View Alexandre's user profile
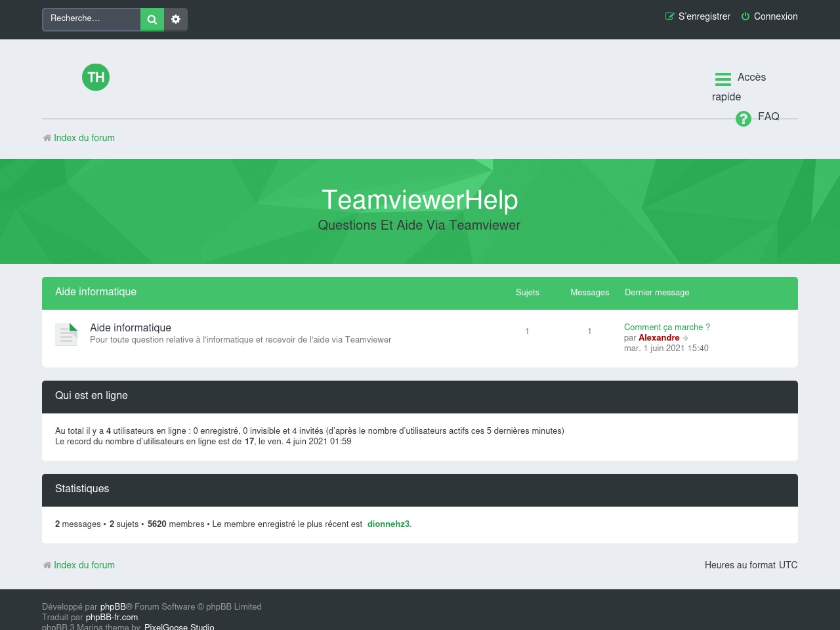Image resolution: width=840 pixels, height=630 pixels. [659, 338]
